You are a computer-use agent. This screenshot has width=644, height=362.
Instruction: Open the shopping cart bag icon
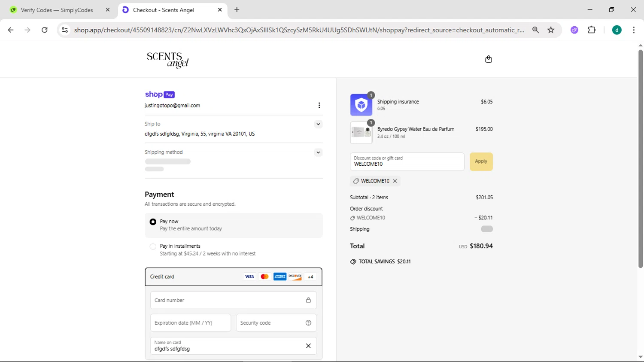point(488,59)
